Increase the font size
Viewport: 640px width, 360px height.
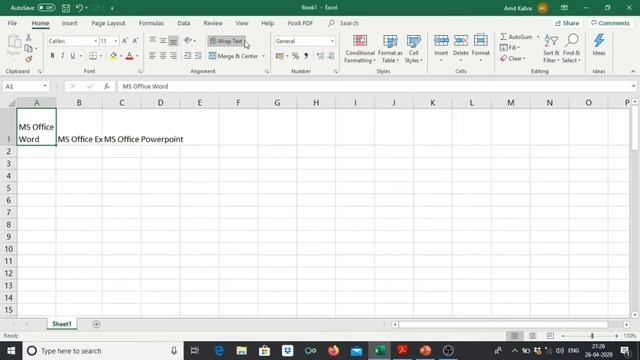pos(125,41)
